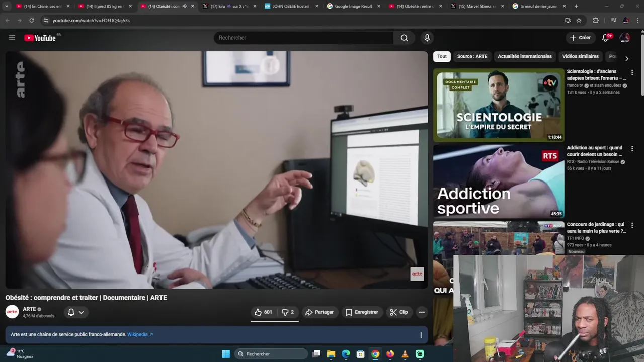Open options on the ARTE info banner
Viewport: 644px width, 362px height.
pyautogui.click(x=421, y=335)
